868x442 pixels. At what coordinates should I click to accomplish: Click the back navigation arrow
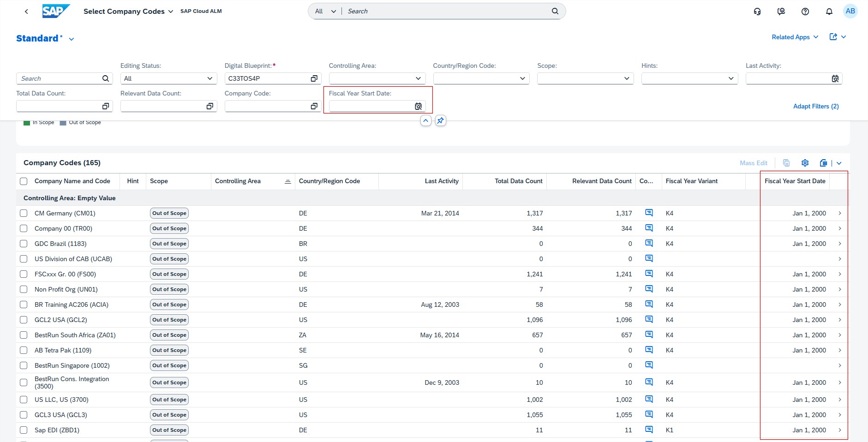click(x=26, y=12)
